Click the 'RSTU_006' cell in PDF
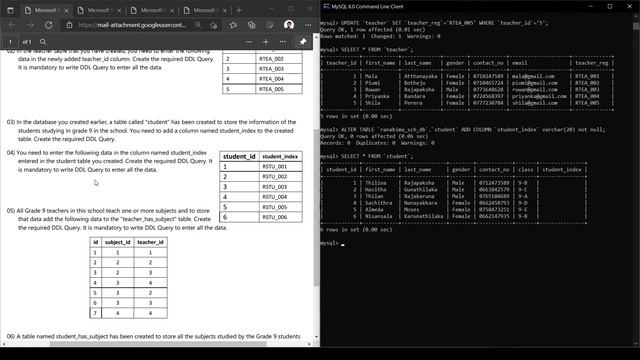The width and height of the screenshot is (640, 360). (x=280, y=217)
